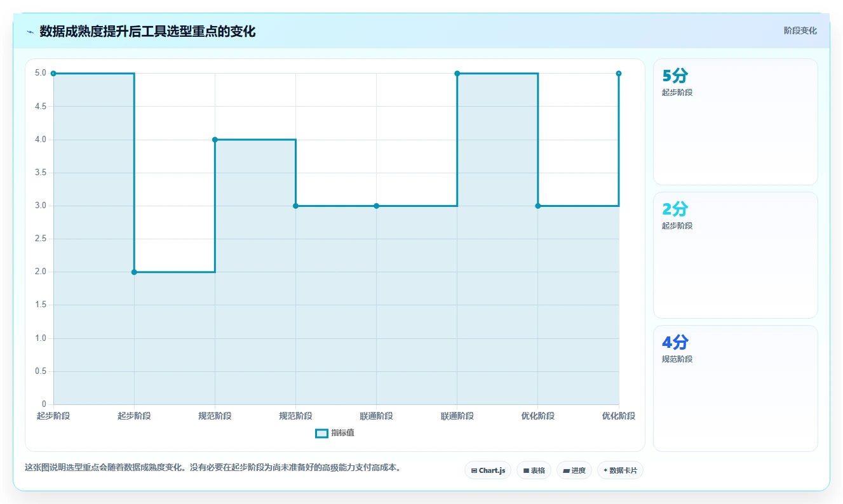Click the y-axis label 4.5
The width and height of the screenshot is (843, 504).
[x=41, y=107]
